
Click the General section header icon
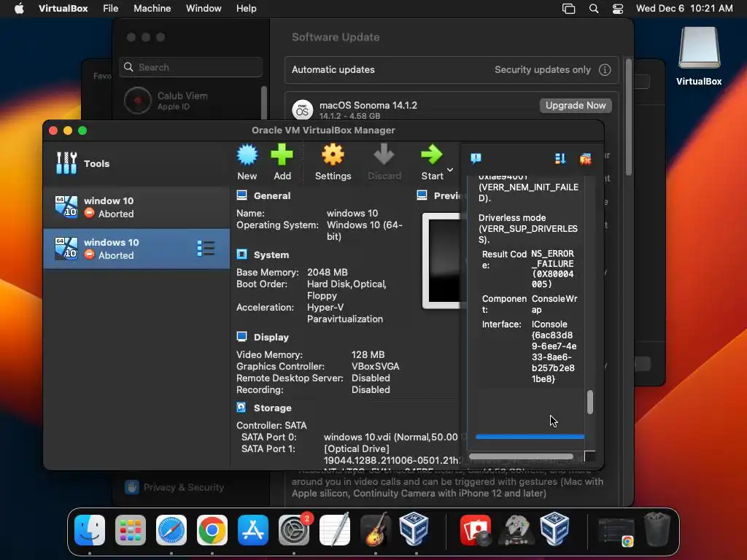[242, 195]
